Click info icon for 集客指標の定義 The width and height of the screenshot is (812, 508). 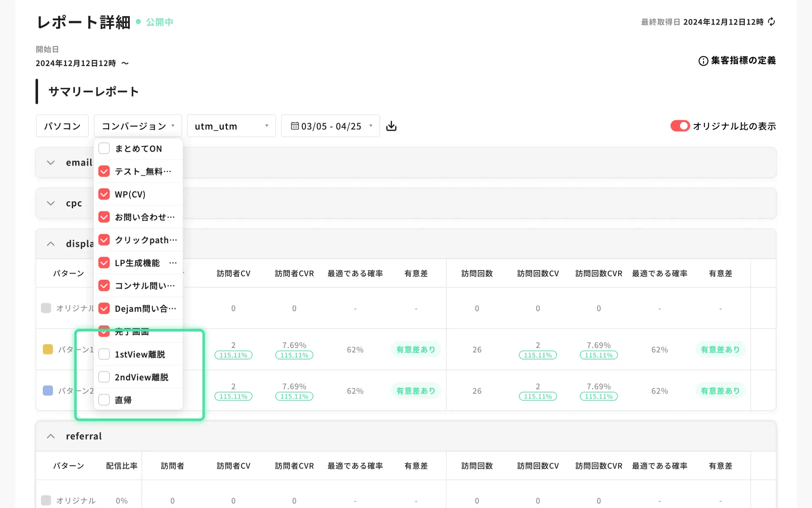click(x=703, y=61)
